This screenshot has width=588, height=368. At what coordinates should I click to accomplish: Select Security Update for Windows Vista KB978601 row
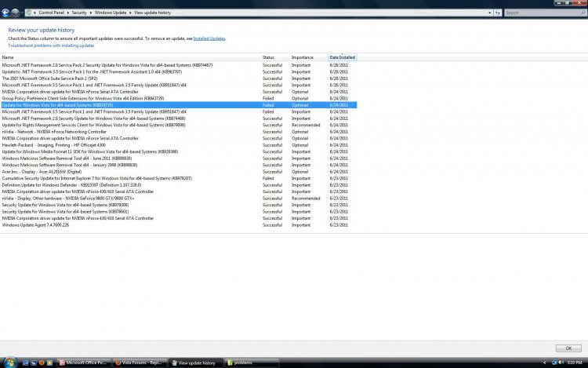pos(179,212)
